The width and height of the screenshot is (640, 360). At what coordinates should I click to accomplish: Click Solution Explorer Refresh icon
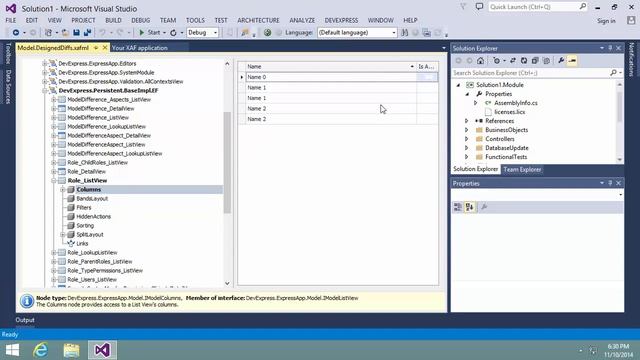coord(524,61)
